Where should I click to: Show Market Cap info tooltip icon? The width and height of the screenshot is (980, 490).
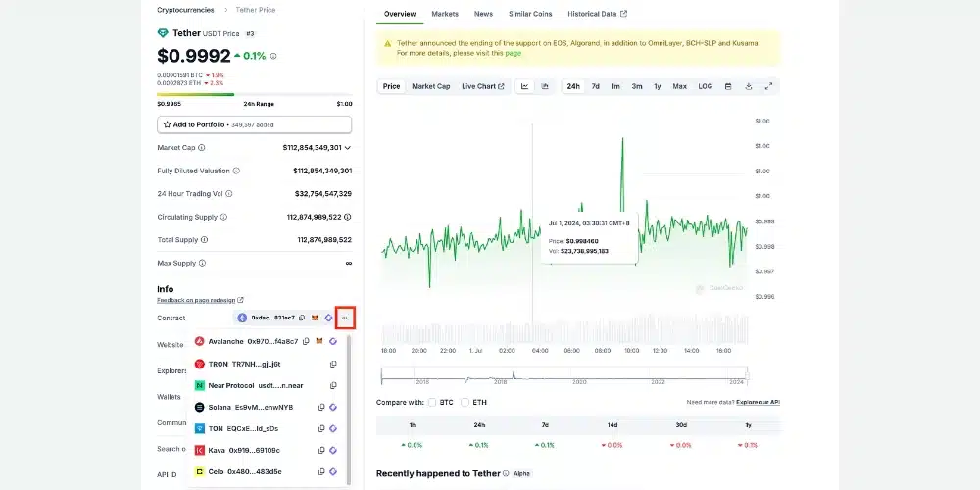point(201,148)
